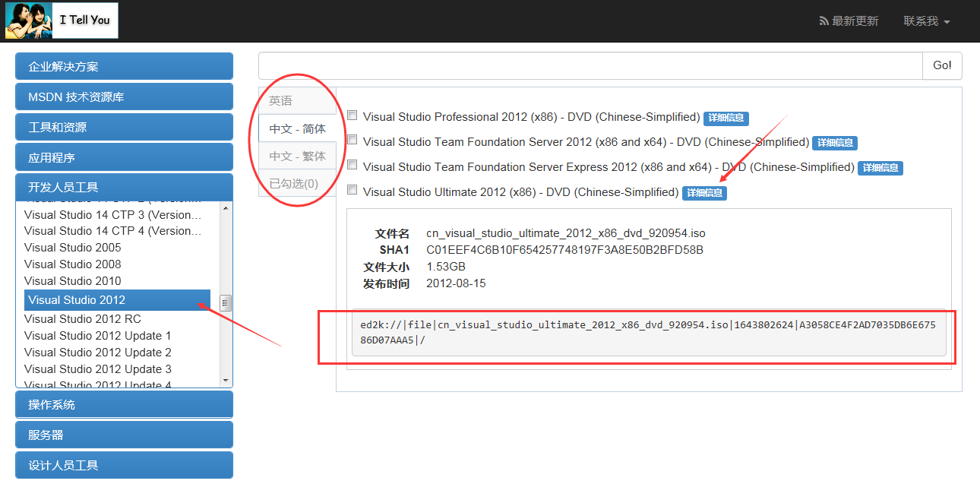The image size is (980, 484).
Task: Select the highlighted Visual Studio 2012 item
Action: pyautogui.click(x=117, y=300)
